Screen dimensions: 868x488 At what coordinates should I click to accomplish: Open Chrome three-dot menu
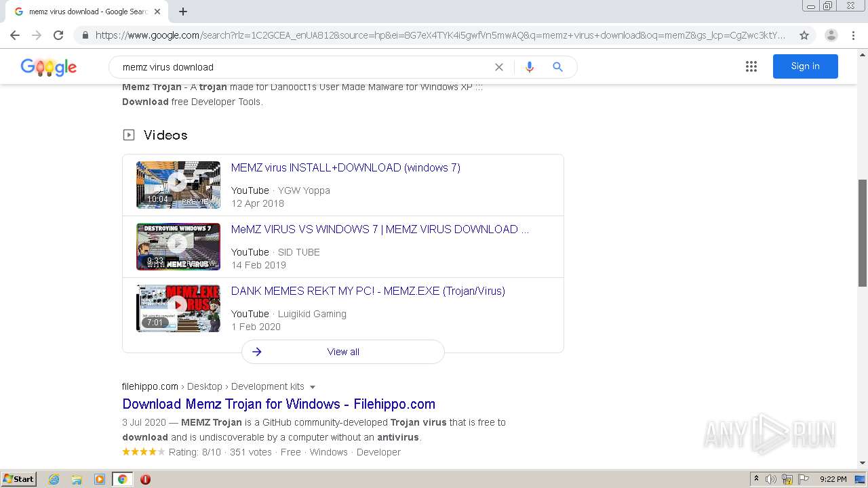[853, 35]
